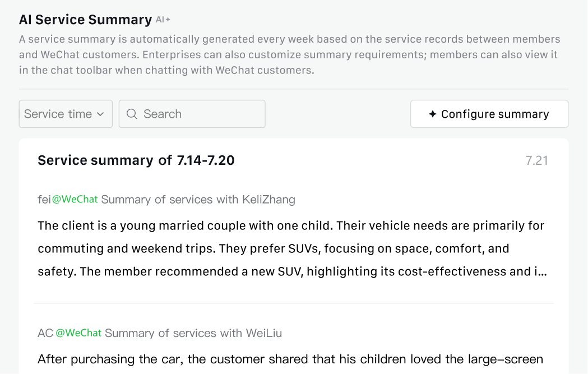Screen dimensions: 588x374
Task: Click the sparkle icon on Configure summary
Action: 432,114
